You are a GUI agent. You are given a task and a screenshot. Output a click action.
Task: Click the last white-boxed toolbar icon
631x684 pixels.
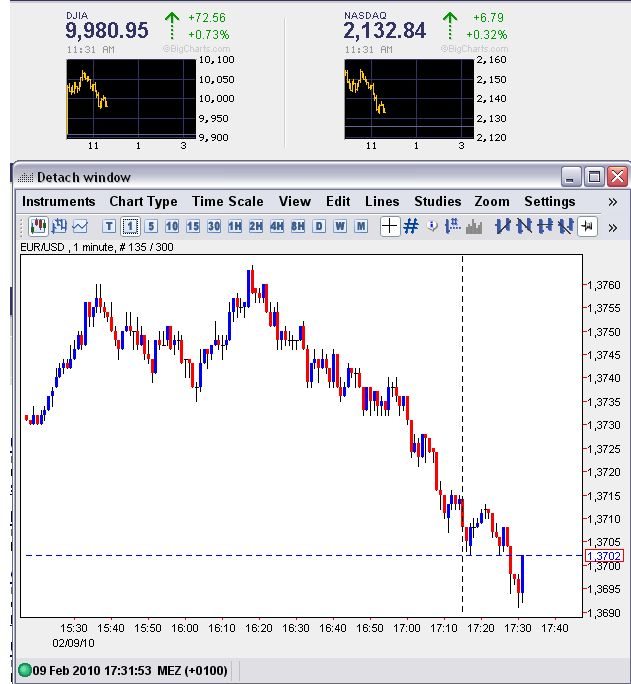coord(587,226)
